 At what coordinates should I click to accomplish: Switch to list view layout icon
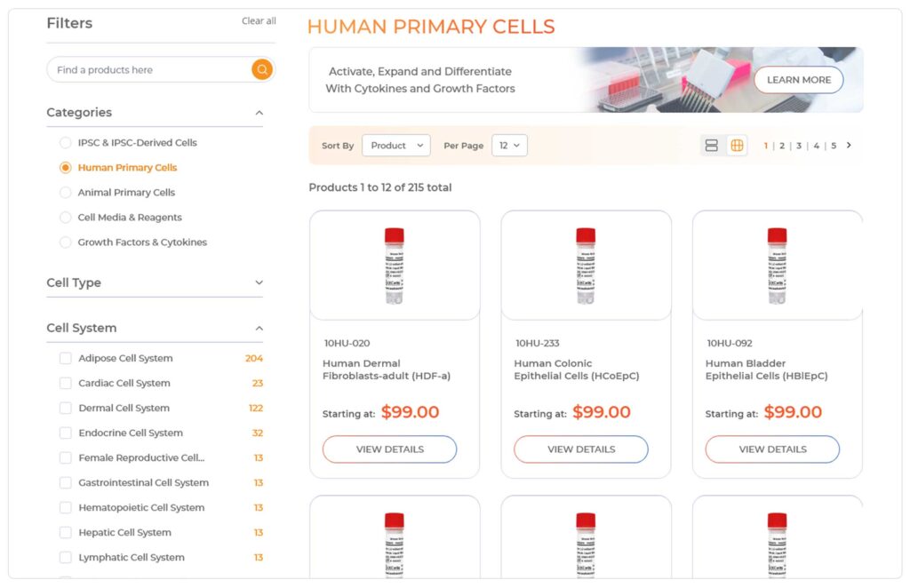[711, 146]
